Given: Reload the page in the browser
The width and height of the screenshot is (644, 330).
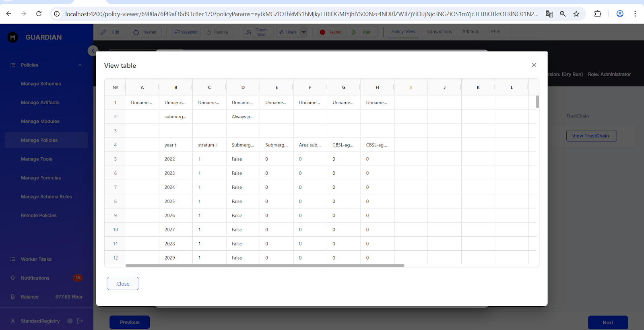Looking at the screenshot, I should [x=39, y=14].
